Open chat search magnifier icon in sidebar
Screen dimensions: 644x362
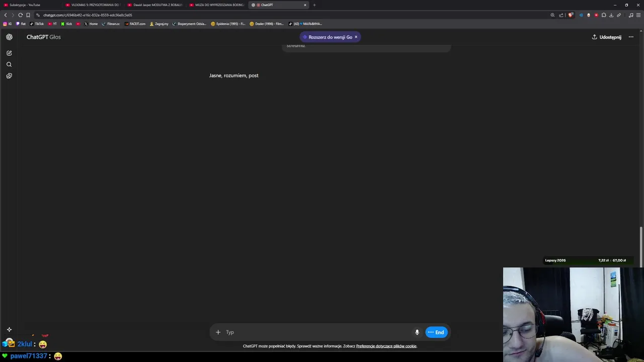click(9, 64)
